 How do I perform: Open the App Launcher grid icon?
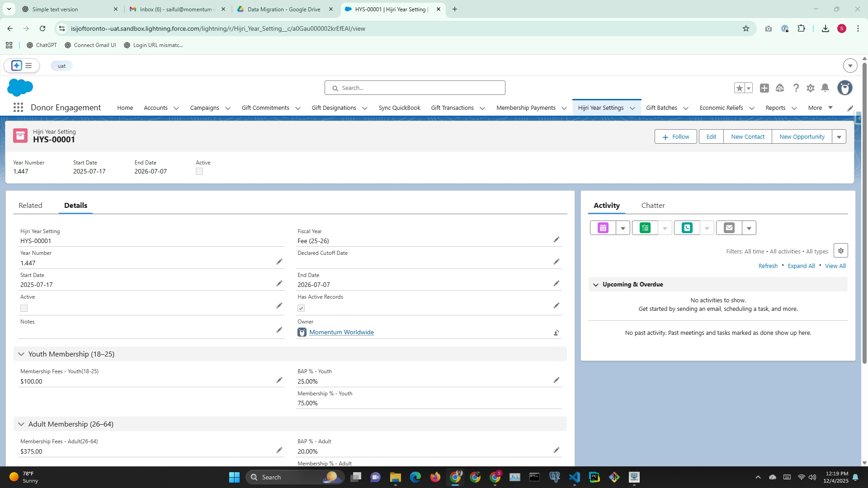click(18, 108)
